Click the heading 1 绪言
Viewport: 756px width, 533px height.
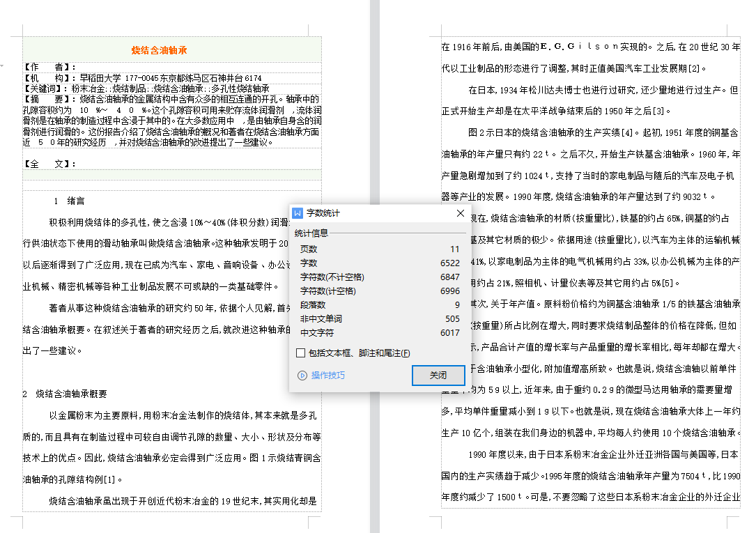click(69, 201)
